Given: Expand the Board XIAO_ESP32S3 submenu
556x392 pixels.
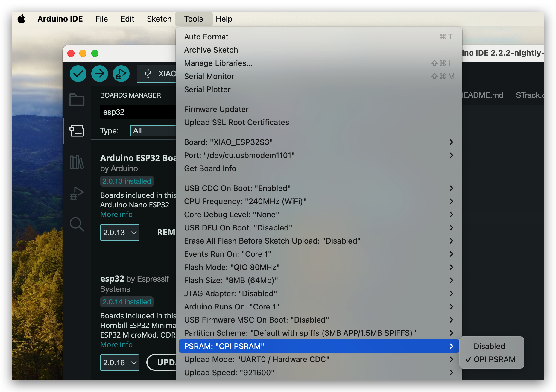Looking at the screenshot, I should pos(319,142).
